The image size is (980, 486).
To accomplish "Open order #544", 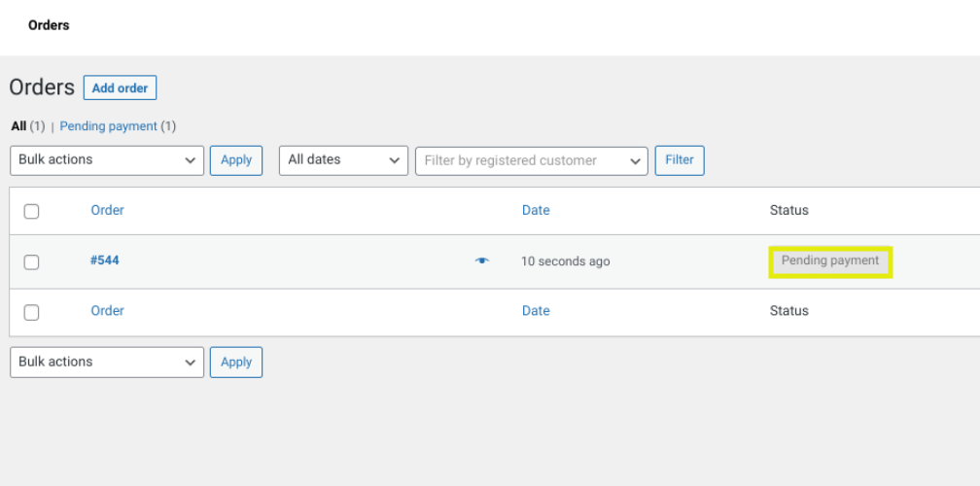I will tap(105, 260).
